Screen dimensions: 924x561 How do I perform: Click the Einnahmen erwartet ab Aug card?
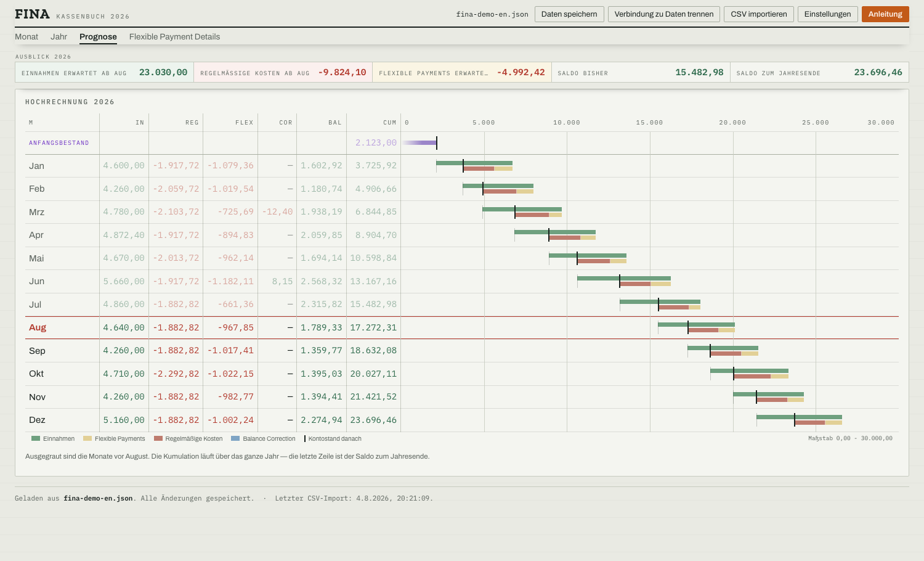coord(105,72)
